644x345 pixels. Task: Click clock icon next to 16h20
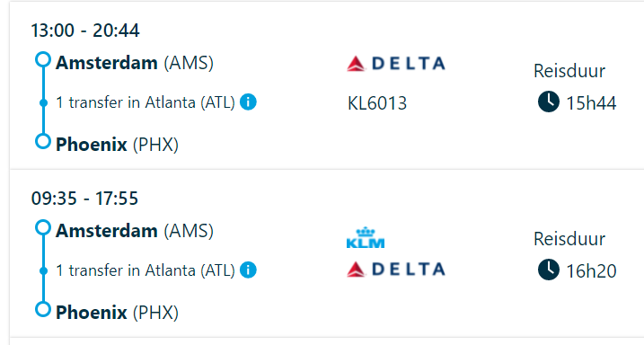(x=548, y=270)
